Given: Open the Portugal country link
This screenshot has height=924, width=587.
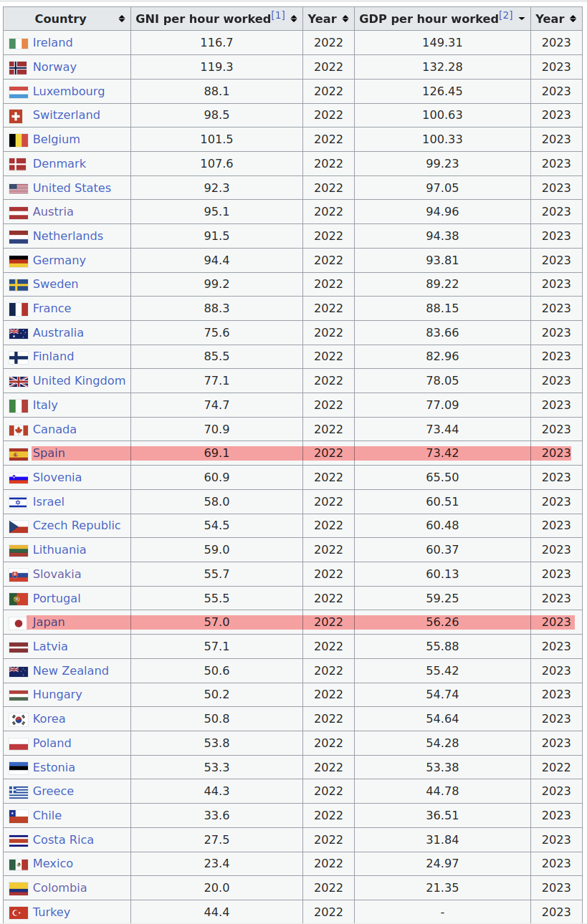Looking at the screenshot, I should click(x=57, y=599).
